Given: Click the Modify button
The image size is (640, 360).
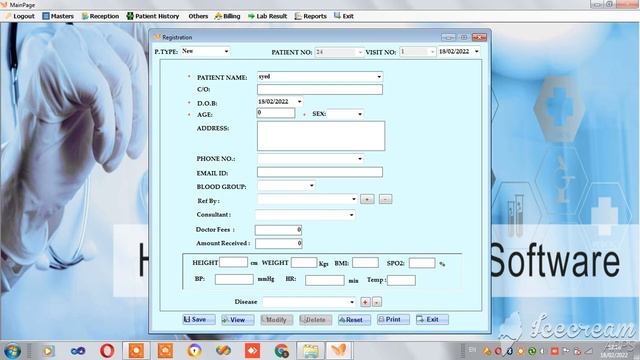Looking at the screenshot, I should click(276, 320).
